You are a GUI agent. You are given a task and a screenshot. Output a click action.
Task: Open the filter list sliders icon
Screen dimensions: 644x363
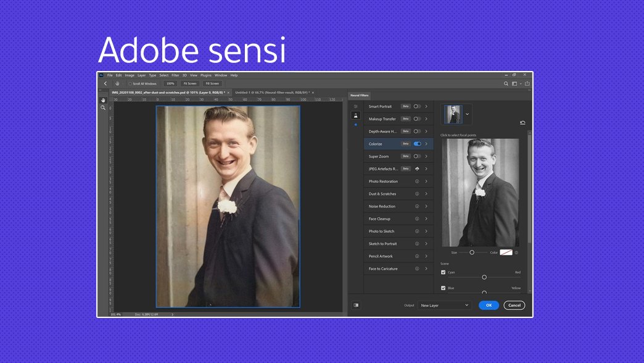click(x=356, y=106)
